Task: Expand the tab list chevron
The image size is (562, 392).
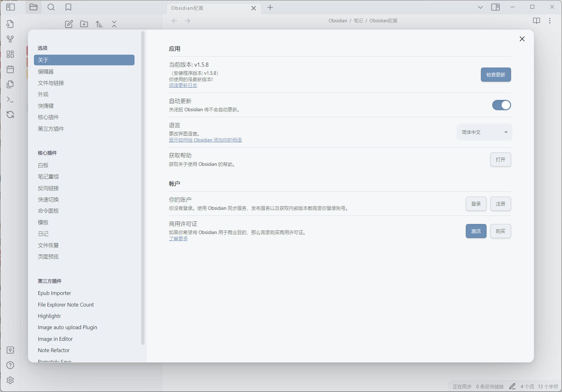Action: [x=480, y=7]
